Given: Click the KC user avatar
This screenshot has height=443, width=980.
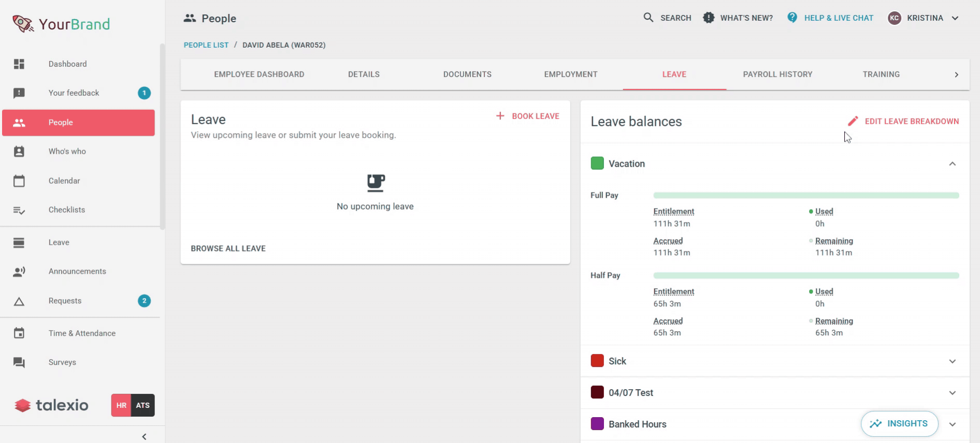Looking at the screenshot, I should point(895,18).
